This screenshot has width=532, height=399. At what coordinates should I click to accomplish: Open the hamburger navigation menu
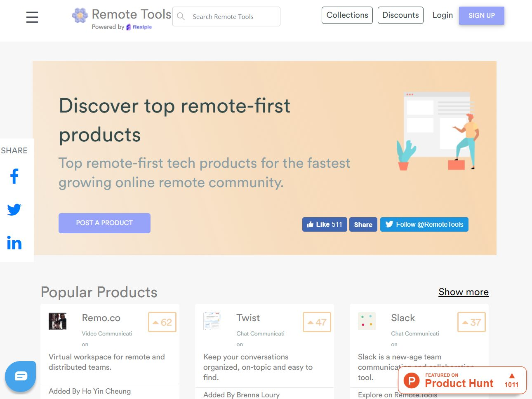click(x=32, y=17)
